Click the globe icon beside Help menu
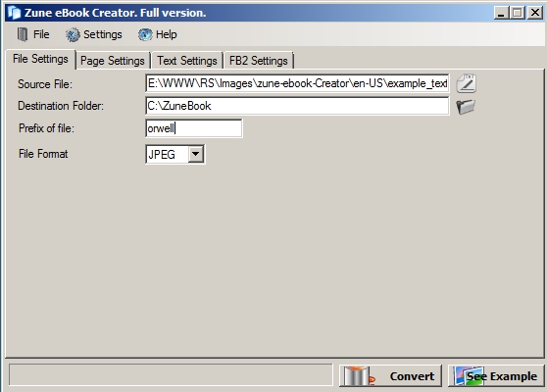 [145, 34]
